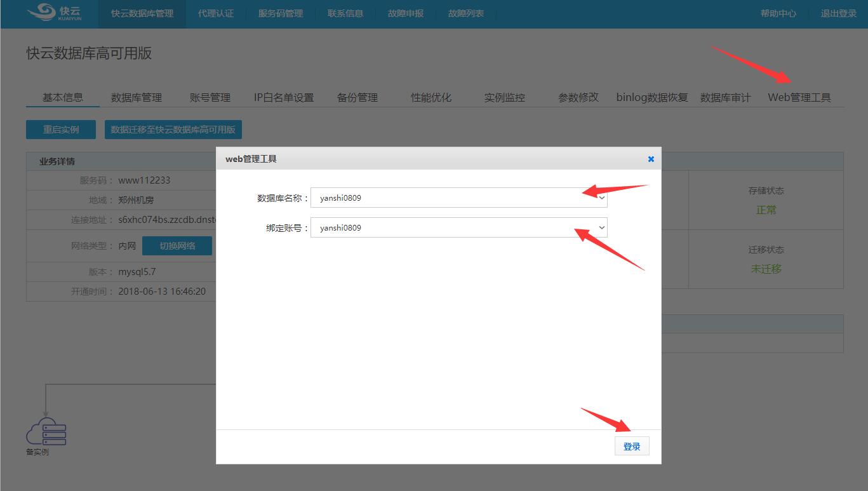View the 实例监控 tab
868x491 pixels.
(505, 97)
